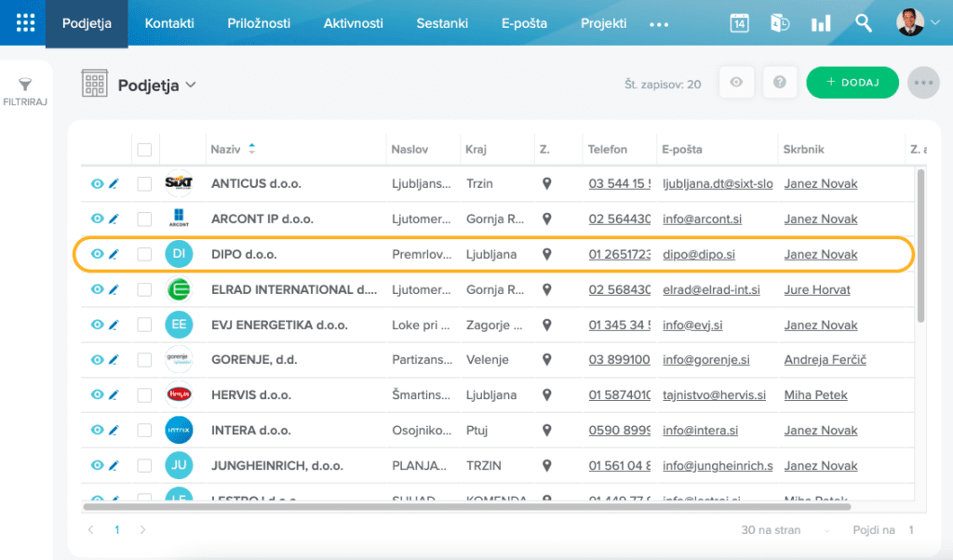Open the bar chart reports icon

tap(821, 23)
